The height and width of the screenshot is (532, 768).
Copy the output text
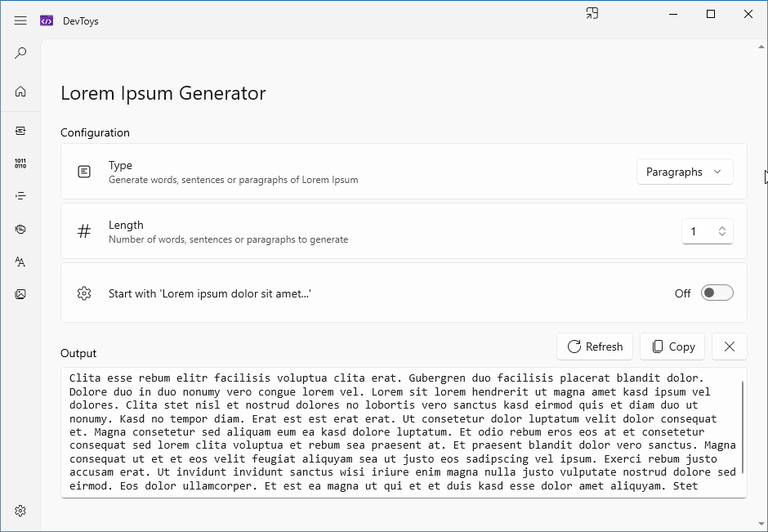[672, 346]
